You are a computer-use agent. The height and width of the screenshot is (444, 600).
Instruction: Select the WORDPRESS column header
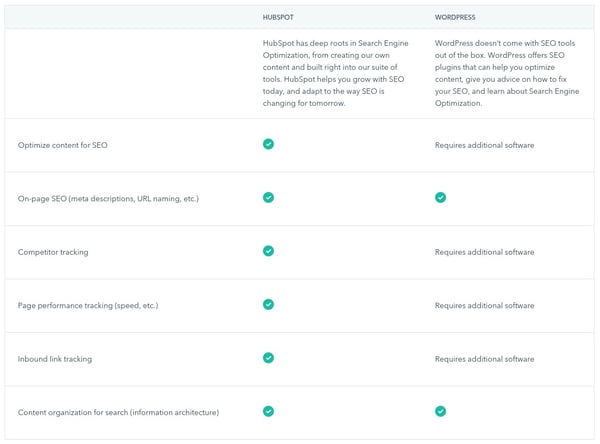(455, 17)
